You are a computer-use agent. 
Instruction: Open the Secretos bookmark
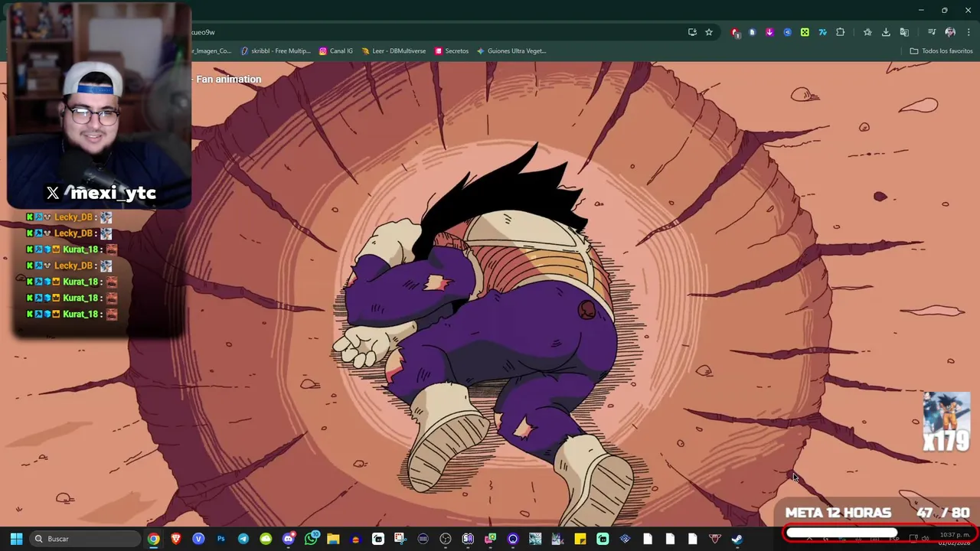click(451, 51)
